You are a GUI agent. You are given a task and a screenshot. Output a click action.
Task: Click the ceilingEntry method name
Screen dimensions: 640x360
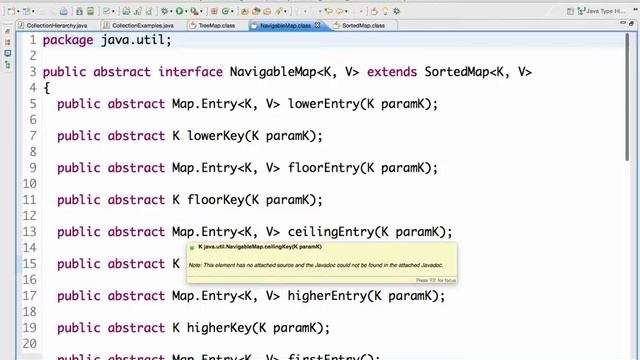click(331, 232)
